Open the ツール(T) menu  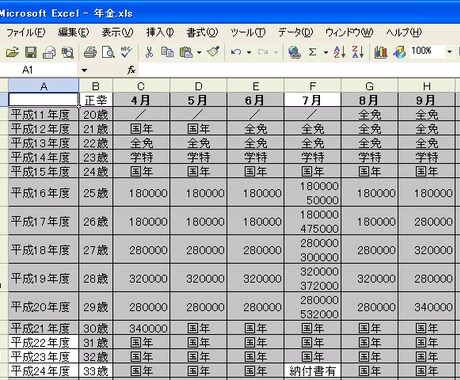click(x=248, y=32)
